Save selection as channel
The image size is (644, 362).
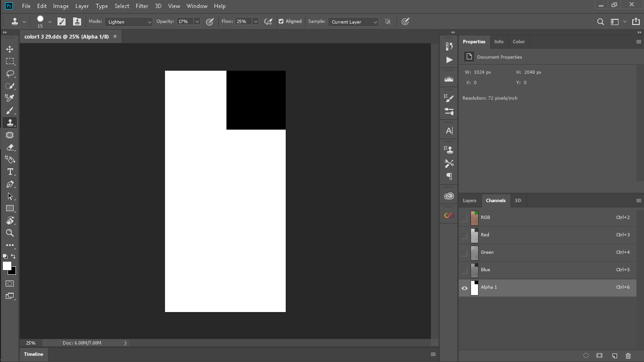coord(600,356)
